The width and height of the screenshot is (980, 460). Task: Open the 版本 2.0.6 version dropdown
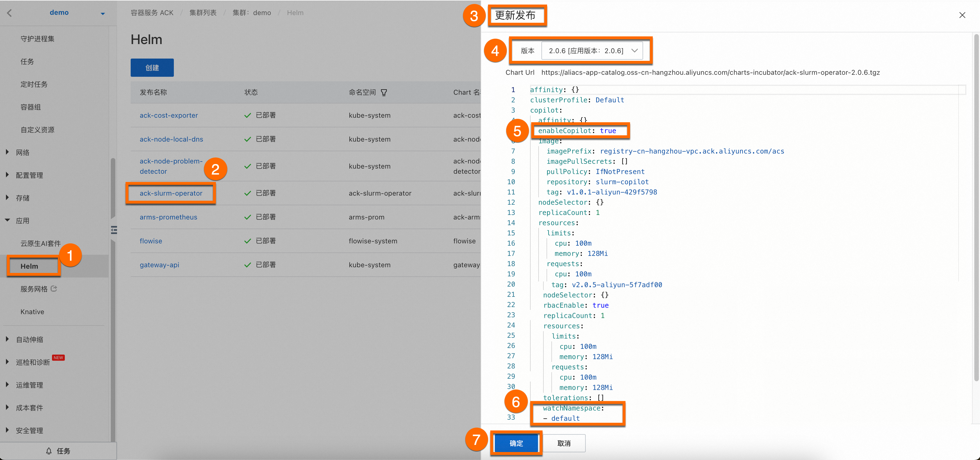coord(592,51)
